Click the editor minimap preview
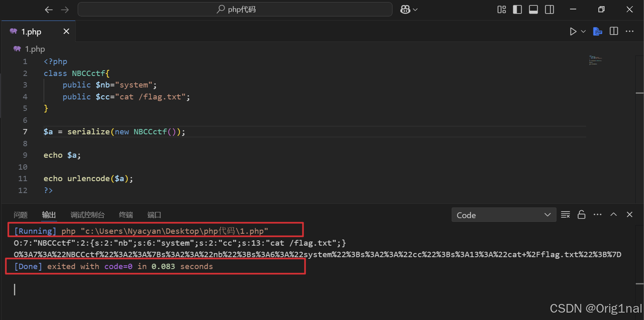This screenshot has width=644, height=320. pos(596,60)
